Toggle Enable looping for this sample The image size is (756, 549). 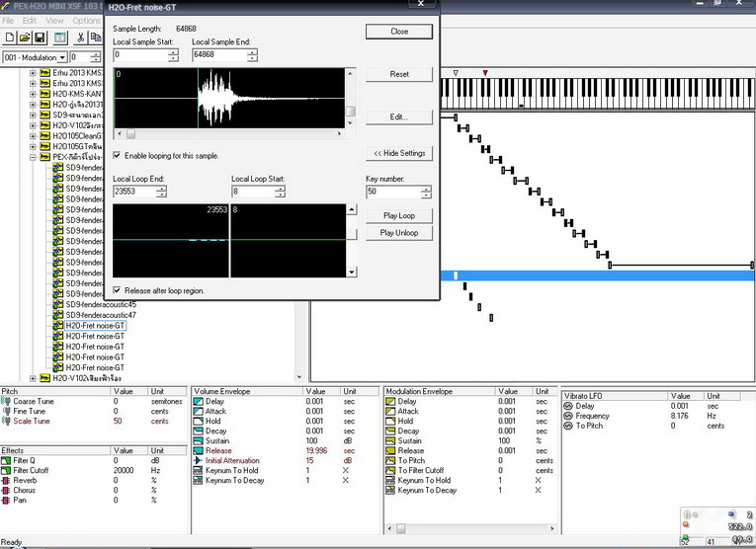(118, 156)
